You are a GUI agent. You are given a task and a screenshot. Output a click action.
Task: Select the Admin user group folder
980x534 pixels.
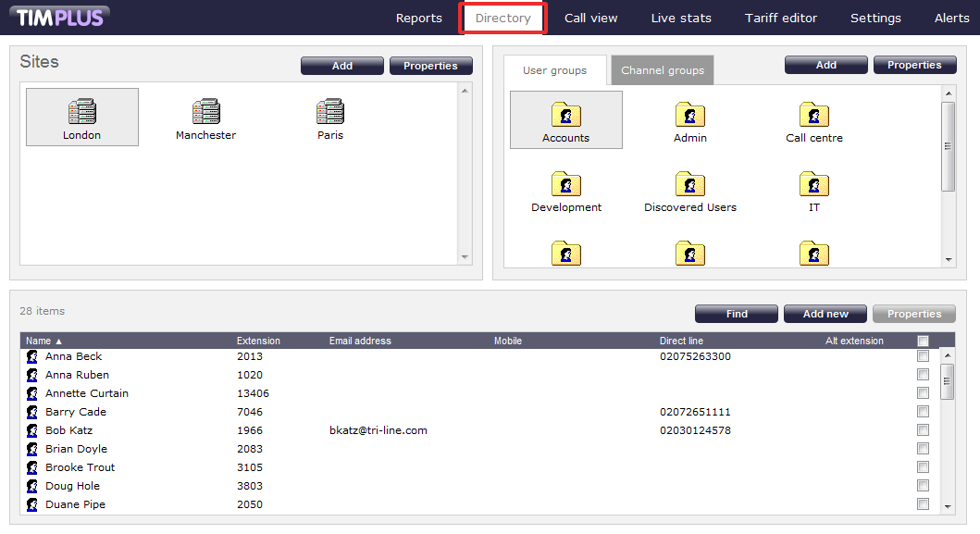689,115
